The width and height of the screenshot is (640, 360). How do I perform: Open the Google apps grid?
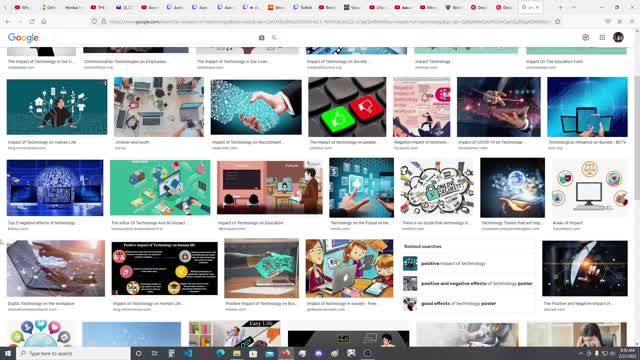coord(602,37)
